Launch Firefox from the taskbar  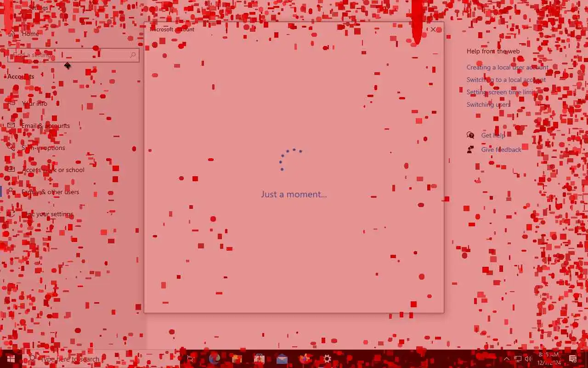click(x=304, y=359)
